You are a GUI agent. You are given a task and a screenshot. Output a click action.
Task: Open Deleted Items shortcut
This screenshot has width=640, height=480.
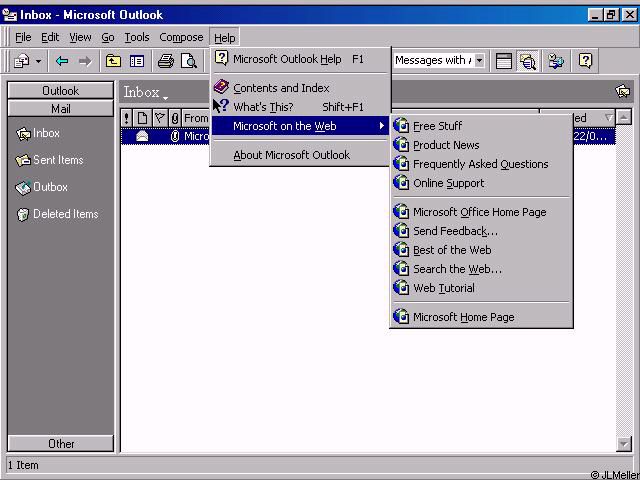click(x=57, y=214)
